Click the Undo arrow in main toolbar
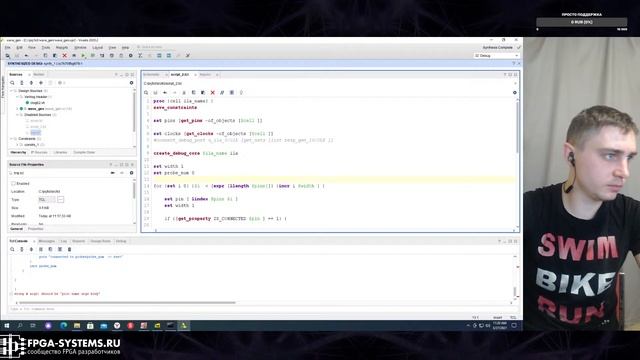640x360 pixels. (27, 56)
